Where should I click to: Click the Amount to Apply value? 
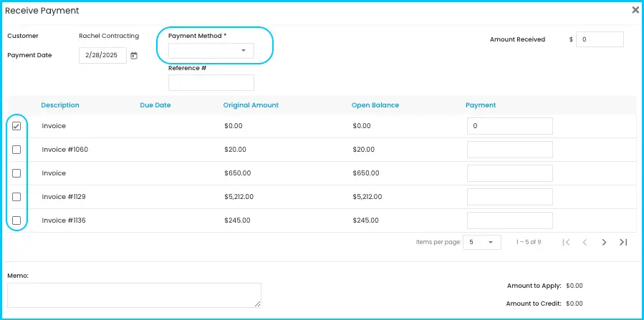pyautogui.click(x=575, y=286)
